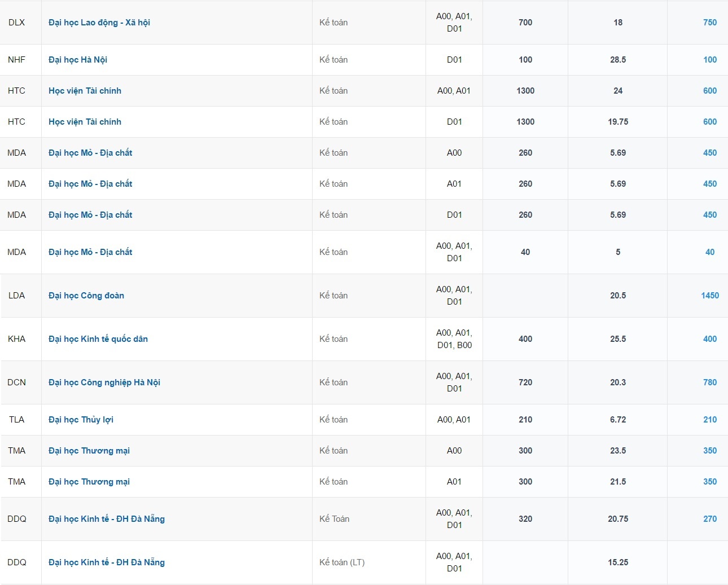Open the Đại học Công nghiệp Hà Nội link
The width and height of the screenshot is (728, 585).
pos(104,382)
